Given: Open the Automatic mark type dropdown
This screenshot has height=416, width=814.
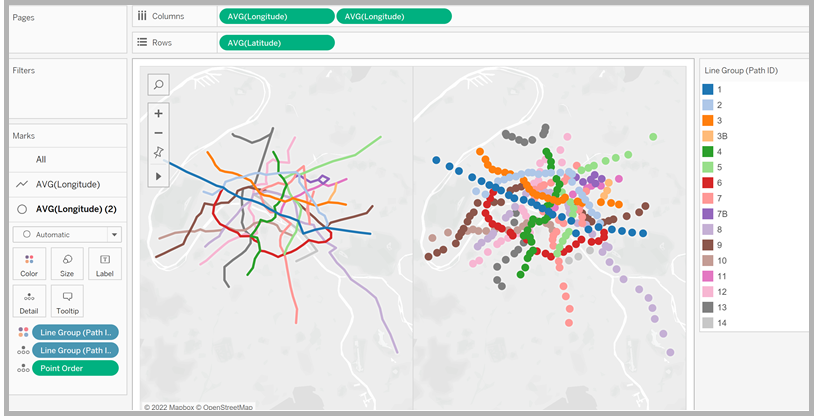Looking at the screenshot, I should 66,234.
